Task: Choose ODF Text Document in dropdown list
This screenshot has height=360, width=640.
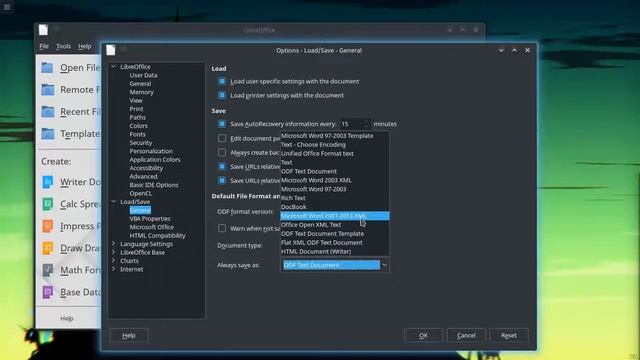Action: [x=335, y=171]
